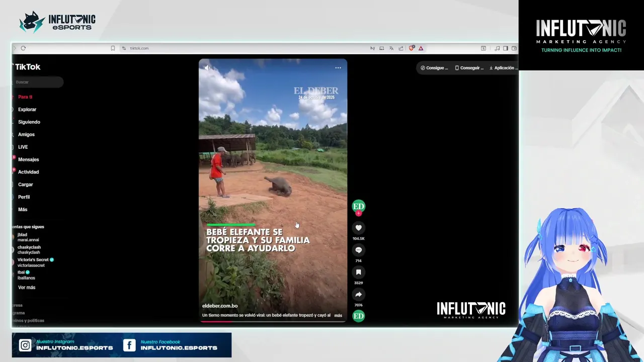This screenshot has width=644, height=362.
Task: Open the eldeber.com.bo username
Action: tap(220, 306)
